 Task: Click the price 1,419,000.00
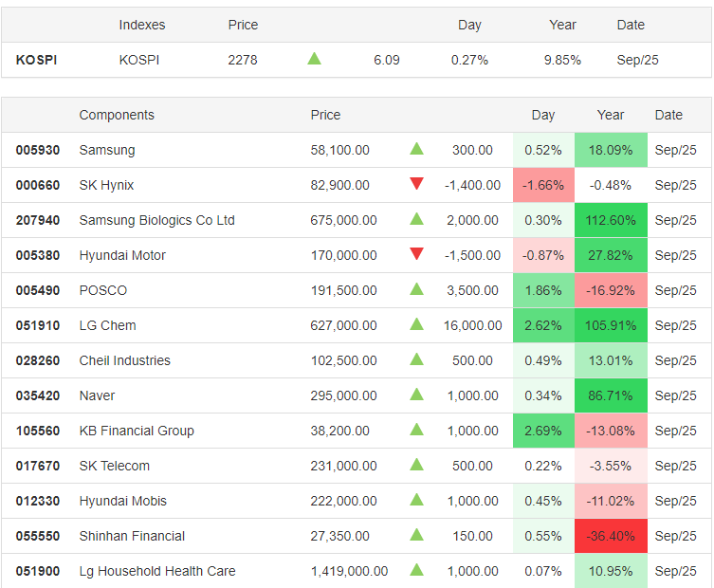349,571
